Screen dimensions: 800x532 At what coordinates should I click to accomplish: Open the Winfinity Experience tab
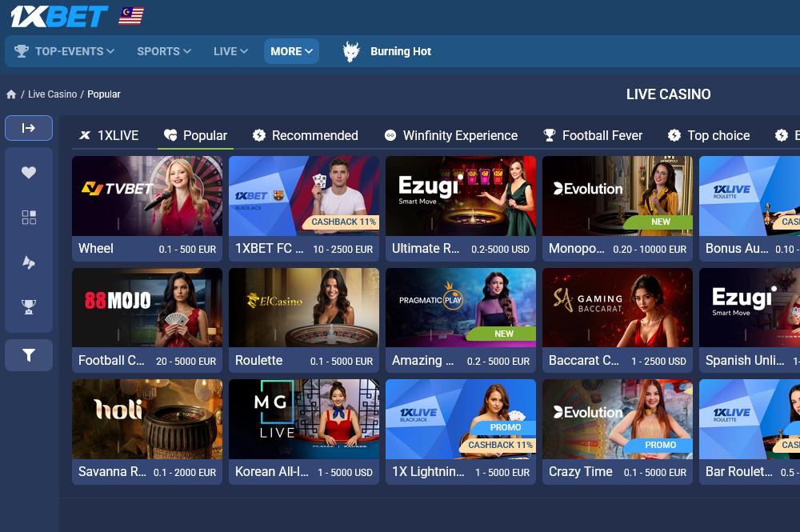tap(451, 136)
